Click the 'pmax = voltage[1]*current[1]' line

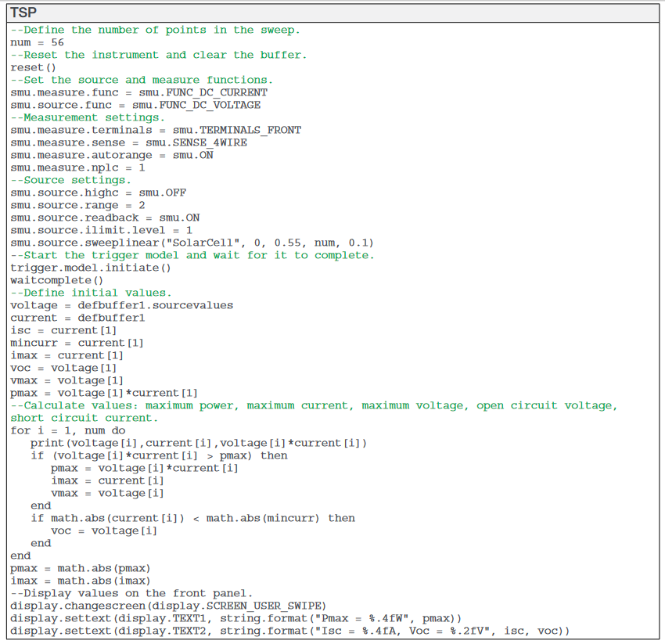(x=104, y=394)
